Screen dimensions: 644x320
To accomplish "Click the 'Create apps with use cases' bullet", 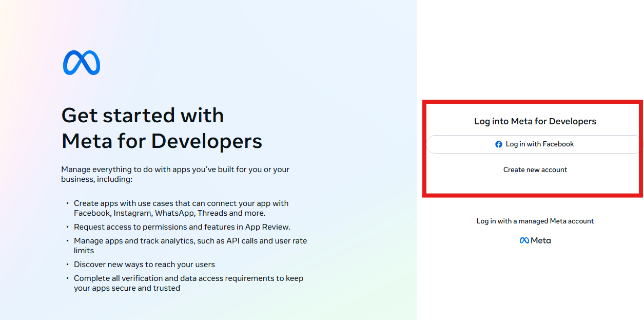I will tap(181, 208).
